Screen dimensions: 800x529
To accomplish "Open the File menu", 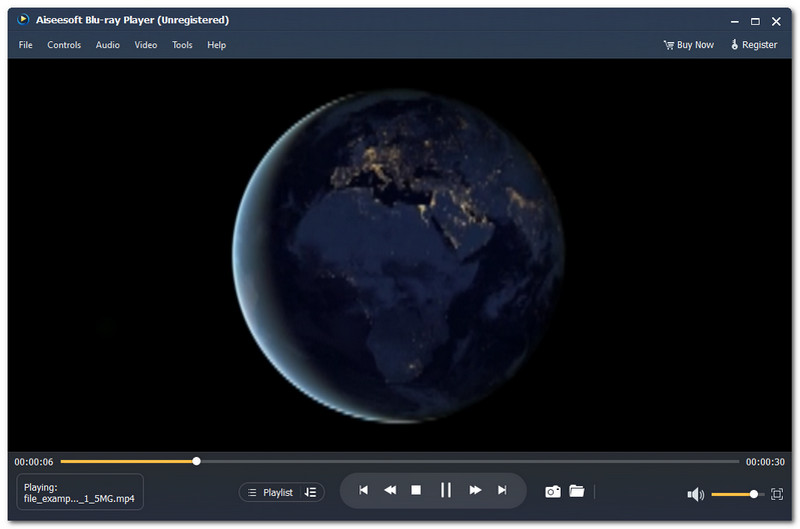I will [26, 45].
